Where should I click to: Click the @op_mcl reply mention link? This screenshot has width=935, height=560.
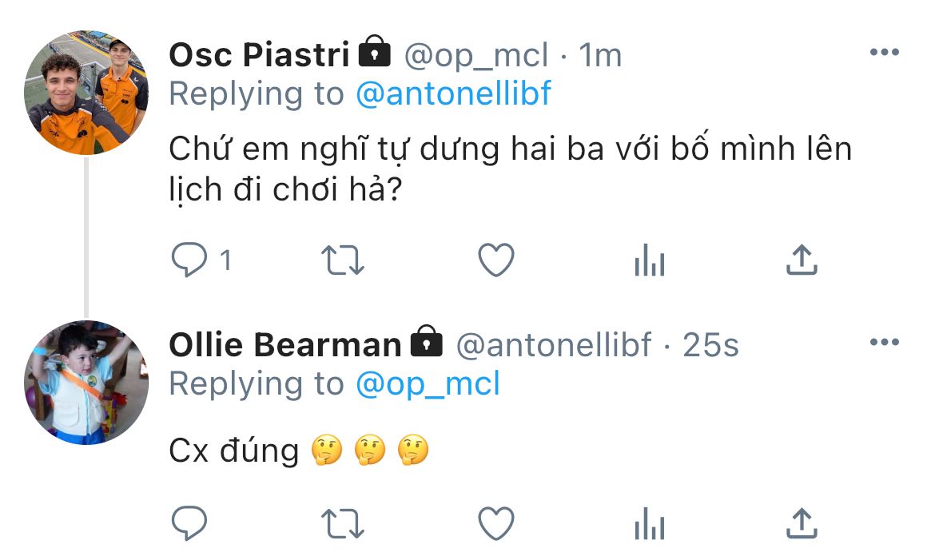point(427,384)
